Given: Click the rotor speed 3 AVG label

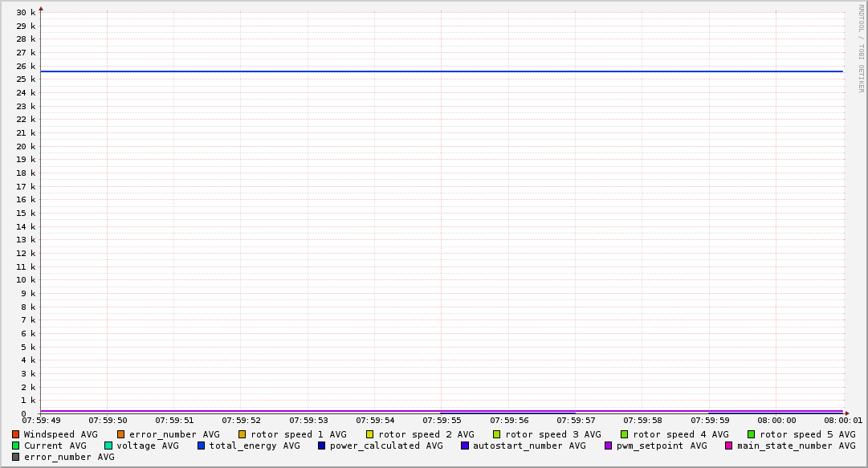Looking at the screenshot, I should pos(552,434).
